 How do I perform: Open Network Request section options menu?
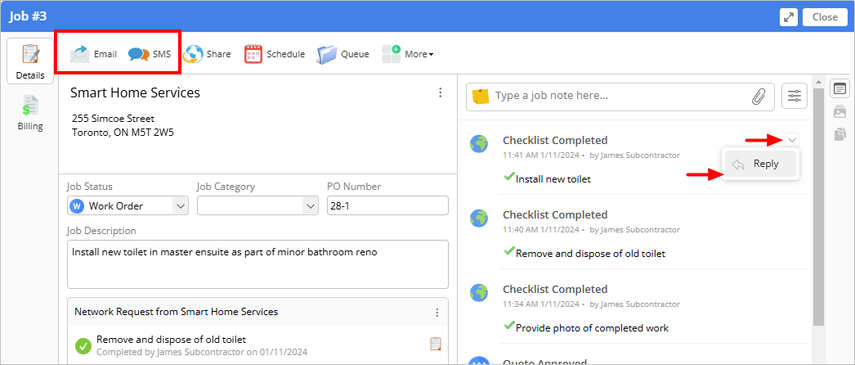[437, 312]
